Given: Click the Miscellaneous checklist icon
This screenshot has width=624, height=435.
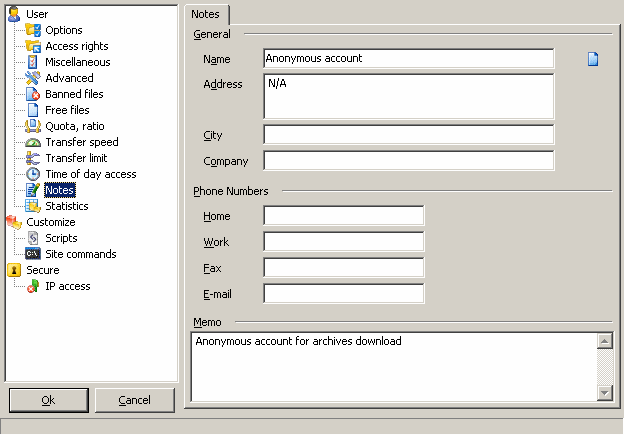Looking at the screenshot, I should (33, 62).
